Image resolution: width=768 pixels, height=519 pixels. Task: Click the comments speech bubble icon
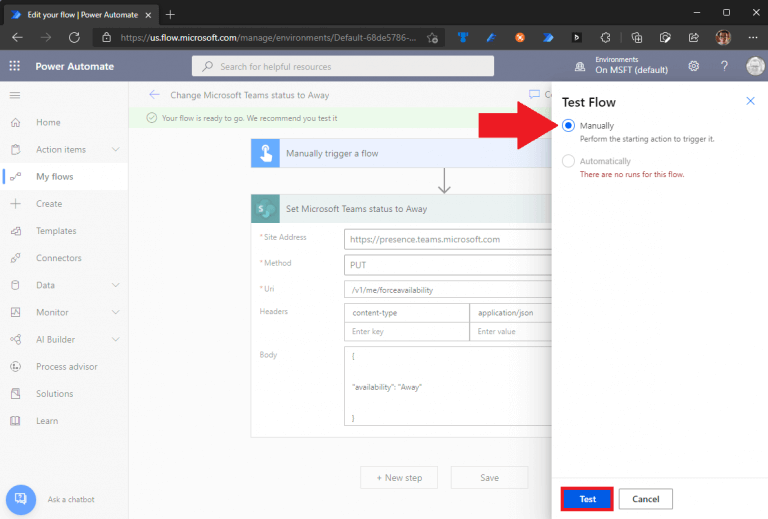[x=534, y=94]
